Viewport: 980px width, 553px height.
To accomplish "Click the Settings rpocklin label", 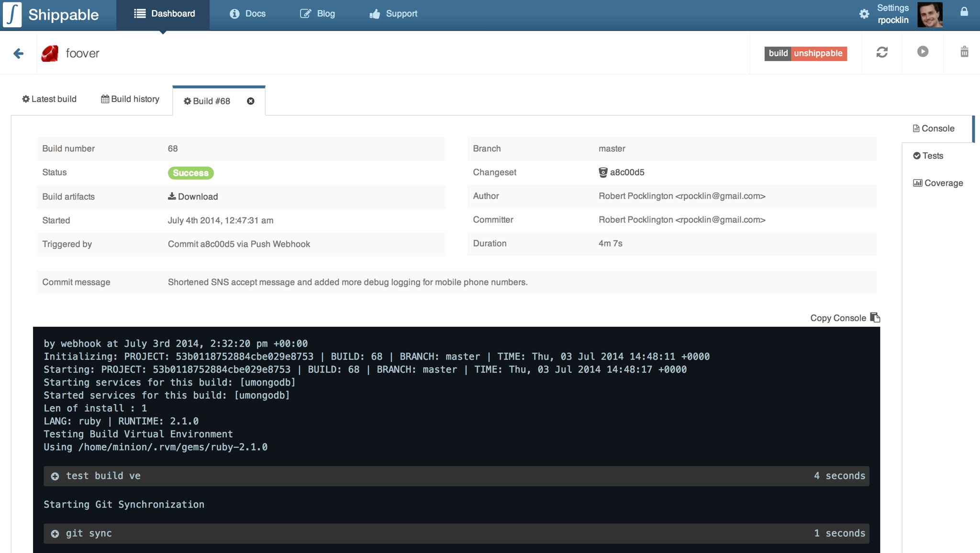I will 893,14.
